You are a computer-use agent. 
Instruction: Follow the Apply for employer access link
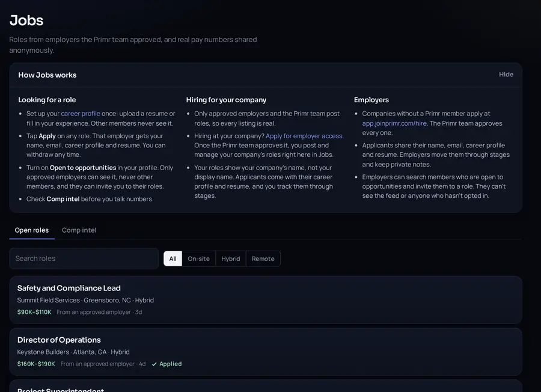point(304,136)
